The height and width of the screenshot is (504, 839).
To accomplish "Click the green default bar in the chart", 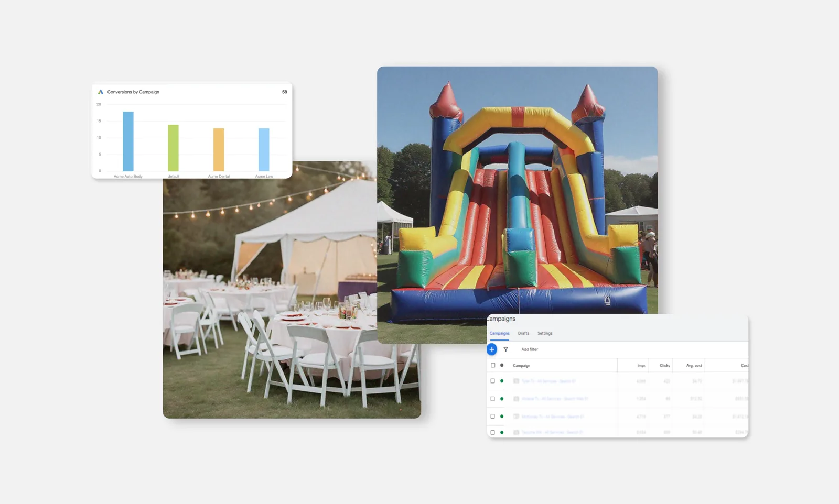I will [173, 148].
